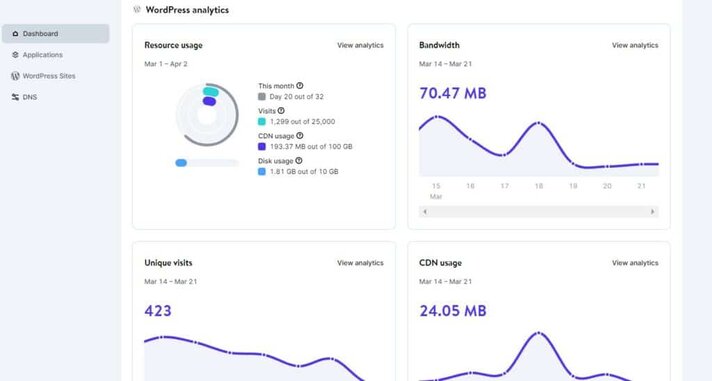Click the WordPress logo icon in sidebar
Image resolution: width=712 pixels, height=381 pixels.
pyautogui.click(x=15, y=76)
